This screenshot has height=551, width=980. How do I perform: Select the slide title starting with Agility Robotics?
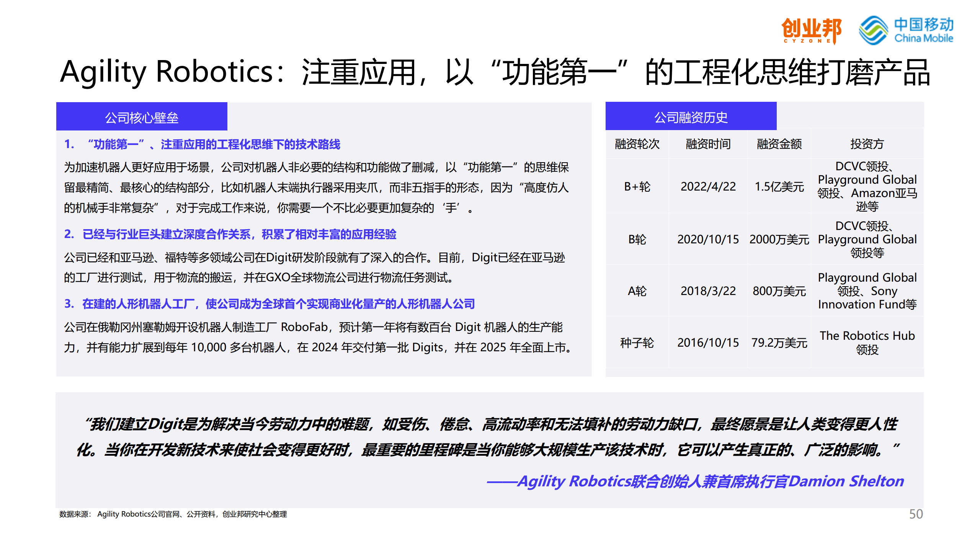click(x=495, y=72)
